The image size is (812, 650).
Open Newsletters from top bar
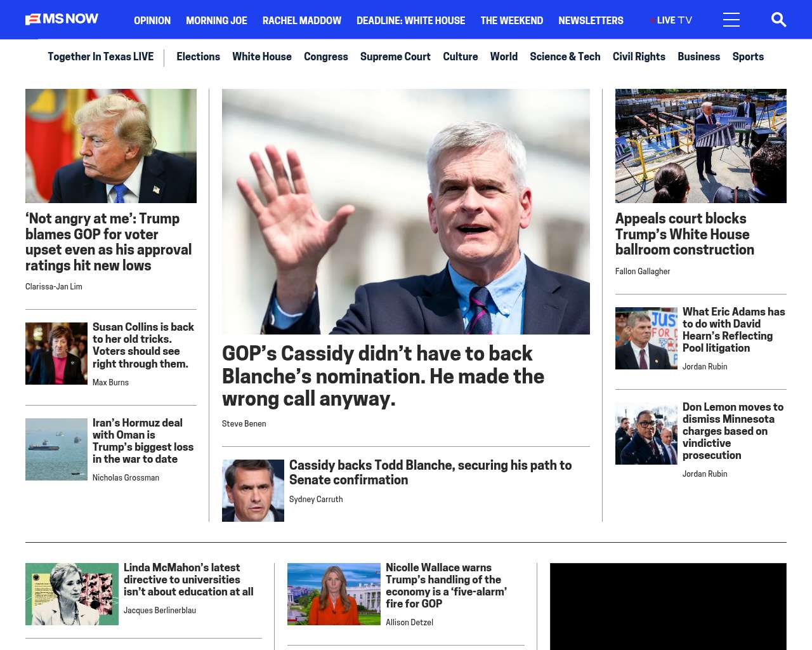591,20
